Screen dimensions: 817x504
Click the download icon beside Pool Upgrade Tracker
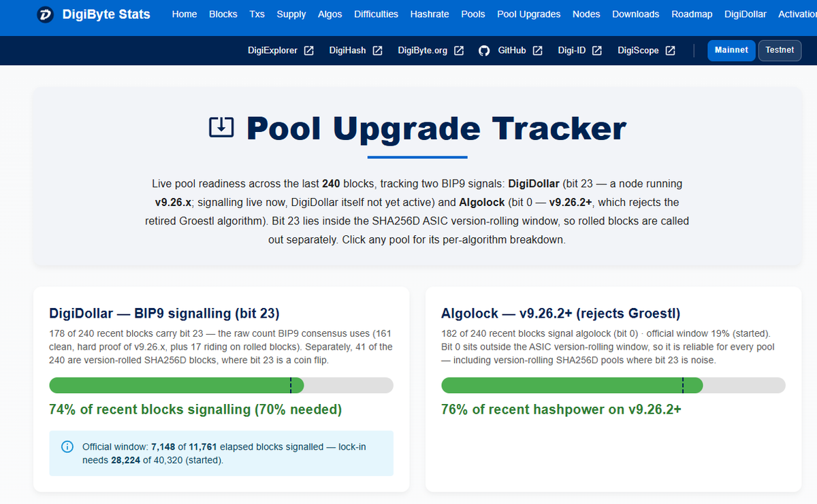[x=221, y=127]
